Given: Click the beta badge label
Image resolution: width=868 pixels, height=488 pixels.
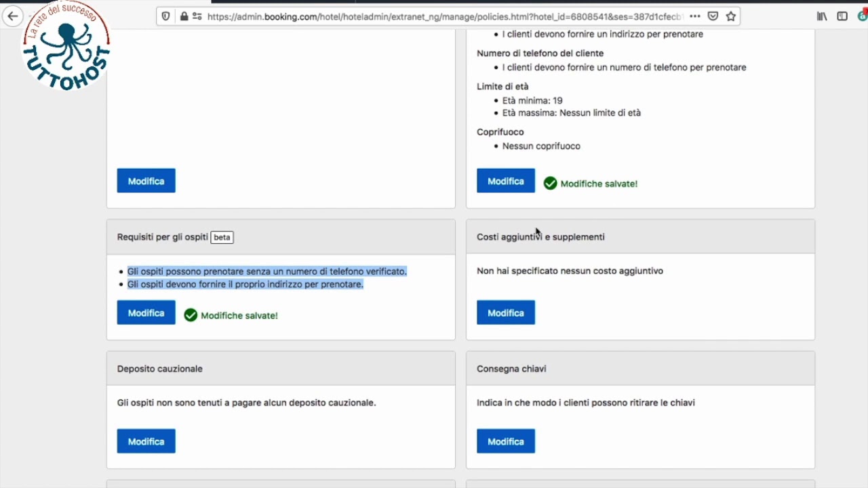Looking at the screenshot, I should (222, 237).
